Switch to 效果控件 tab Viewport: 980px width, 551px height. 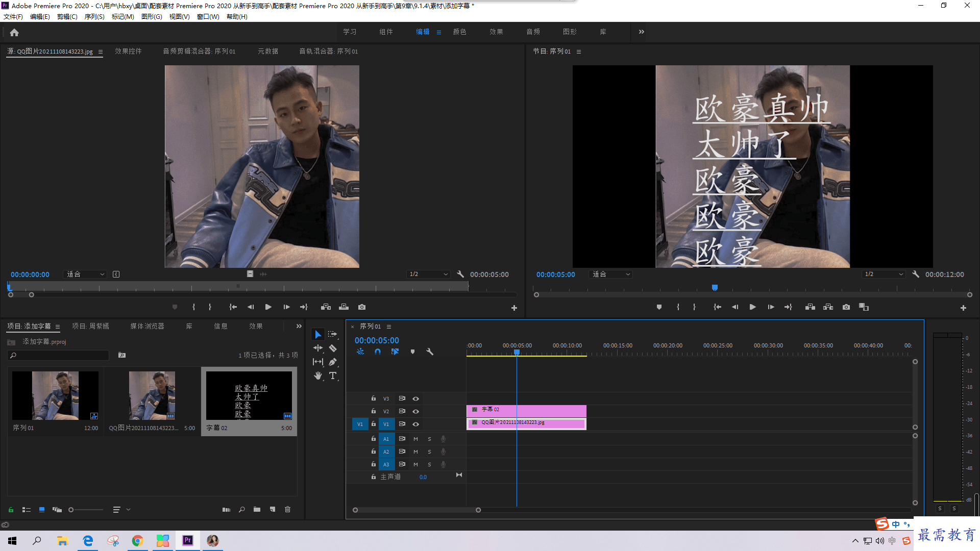[x=128, y=52]
